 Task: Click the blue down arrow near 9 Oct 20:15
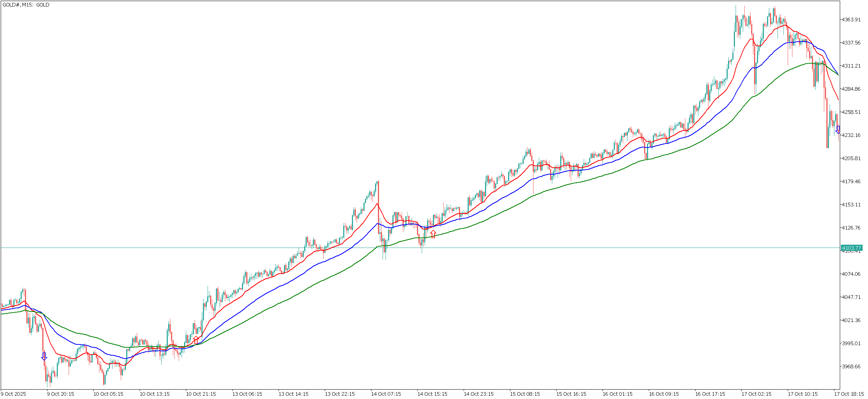coord(44,356)
